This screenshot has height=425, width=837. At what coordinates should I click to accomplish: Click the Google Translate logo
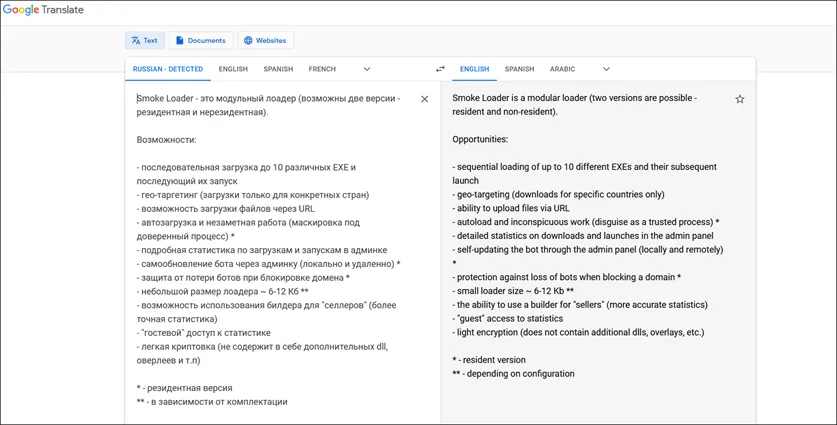43,10
